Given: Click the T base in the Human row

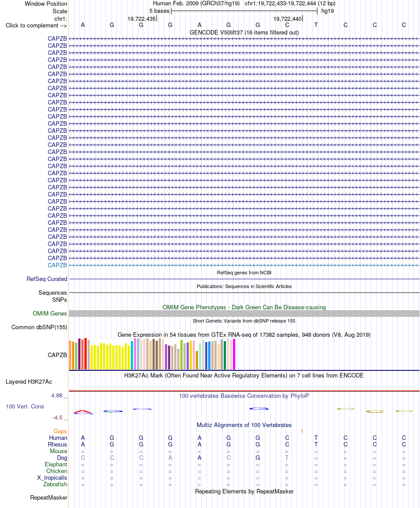Looking at the screenshot, I should 316,438.
